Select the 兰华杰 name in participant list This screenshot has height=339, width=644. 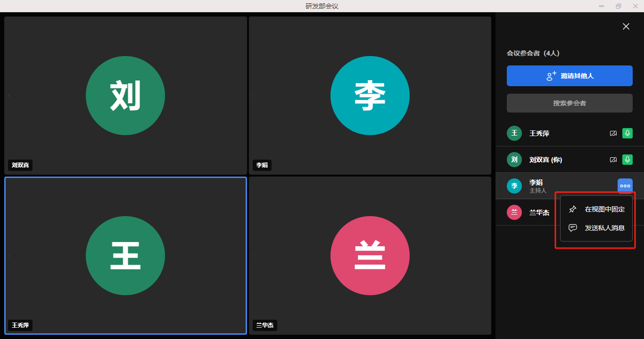click(x=539, y=213)
